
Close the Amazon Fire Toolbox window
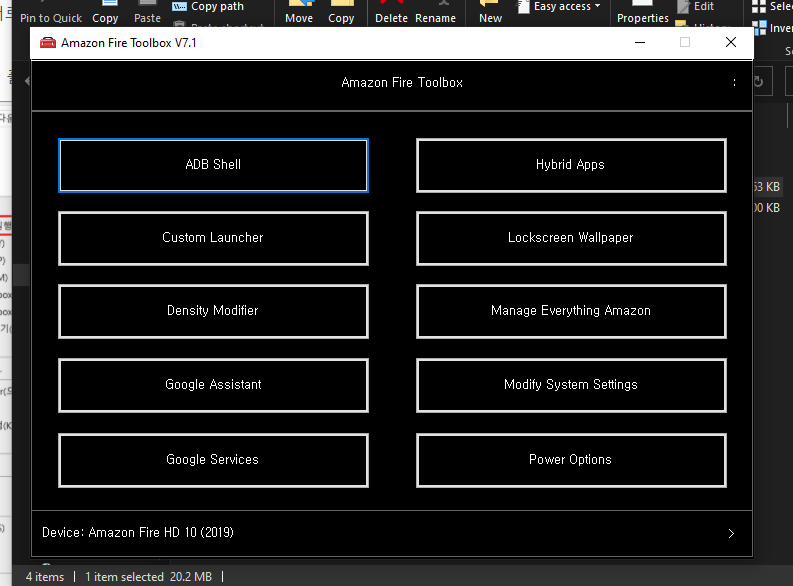[x=730, y=42]
